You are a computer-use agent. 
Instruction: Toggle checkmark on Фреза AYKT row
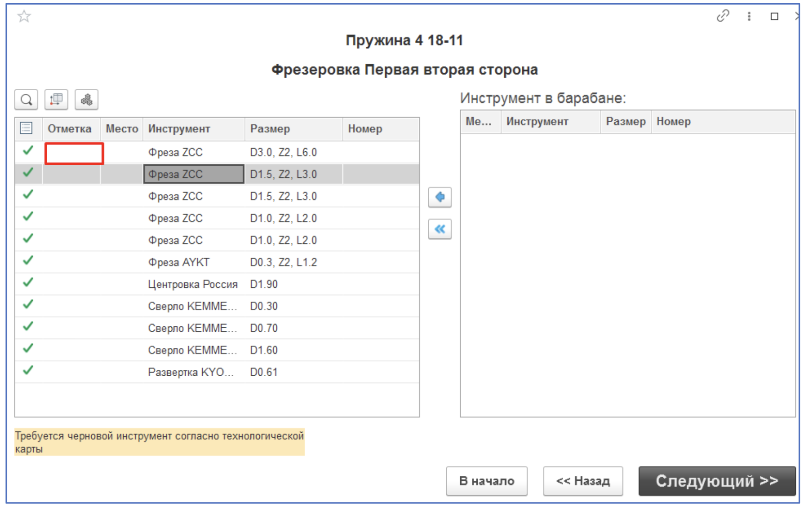pyautogui.click(x=28, y=262)
